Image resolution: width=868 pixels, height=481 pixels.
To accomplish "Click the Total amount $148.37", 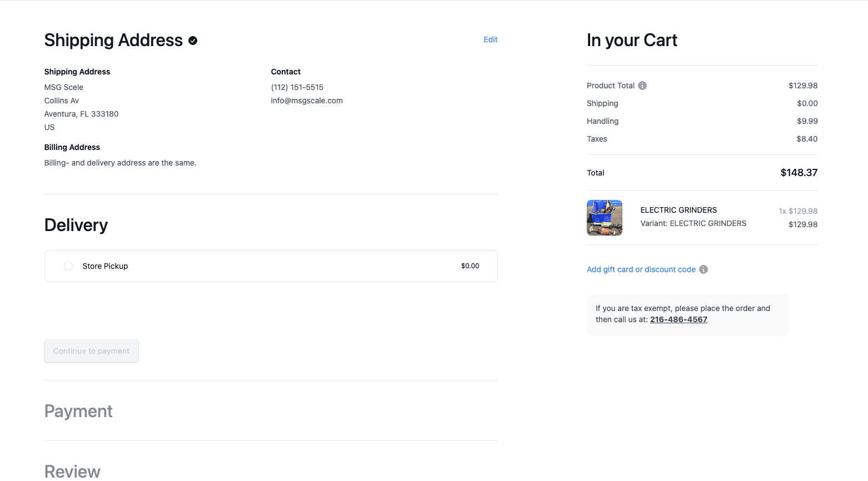I will [x=799, y=173].
